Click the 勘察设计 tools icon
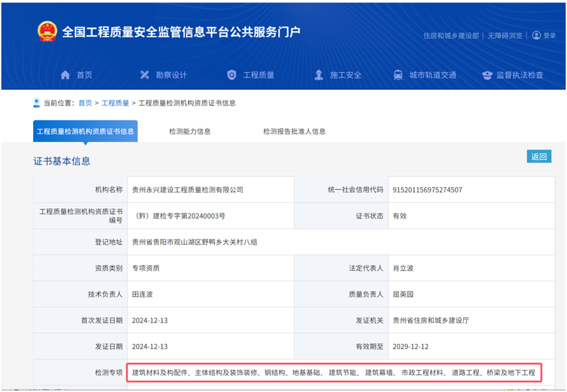This screenshot has height=392, width=567. pos(145,75)
